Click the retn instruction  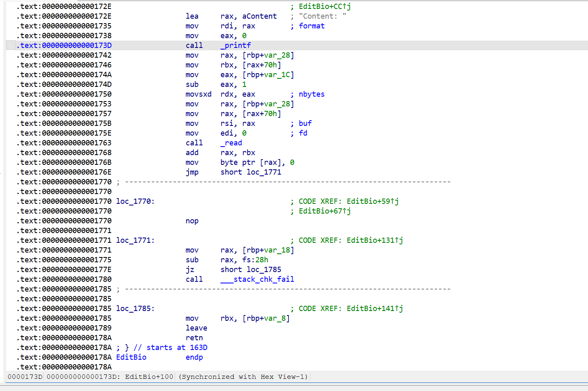(x=194, y=338)
